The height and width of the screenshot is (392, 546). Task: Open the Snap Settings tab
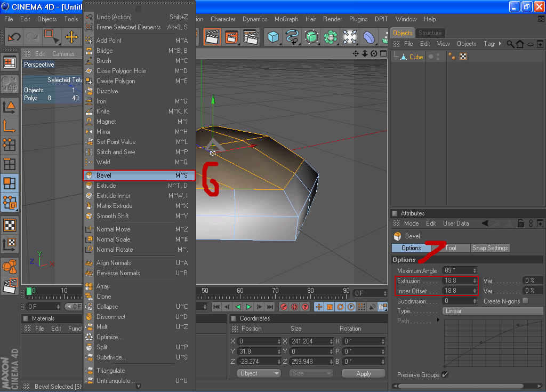[x=490, y=248]
